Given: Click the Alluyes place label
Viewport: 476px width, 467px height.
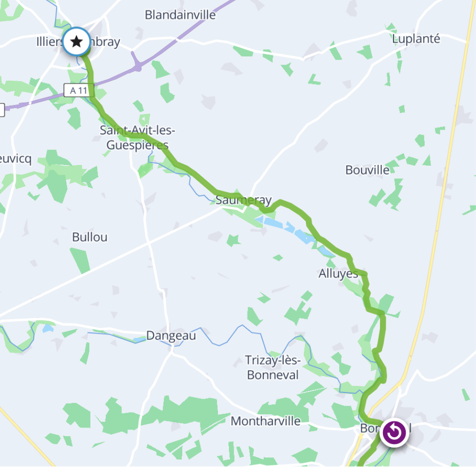Looking at the screenshot, I should click(x=338, y=273).
